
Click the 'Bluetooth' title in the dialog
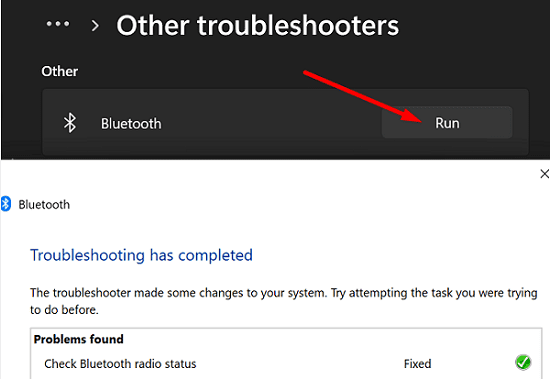pyautogui.click(x=44, y=205)
